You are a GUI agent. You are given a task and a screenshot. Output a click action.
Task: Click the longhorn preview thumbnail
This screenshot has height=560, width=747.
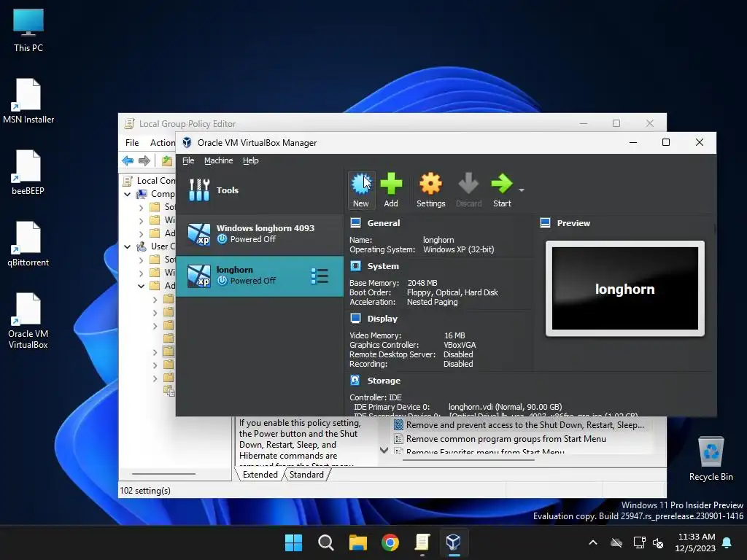[x=625, y=288]
